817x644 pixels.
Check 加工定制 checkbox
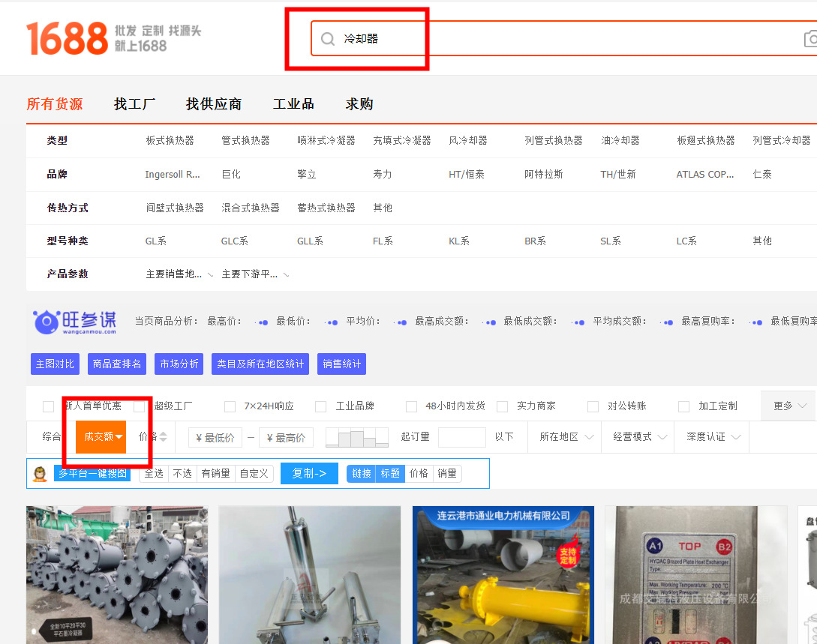coord(684,406)
